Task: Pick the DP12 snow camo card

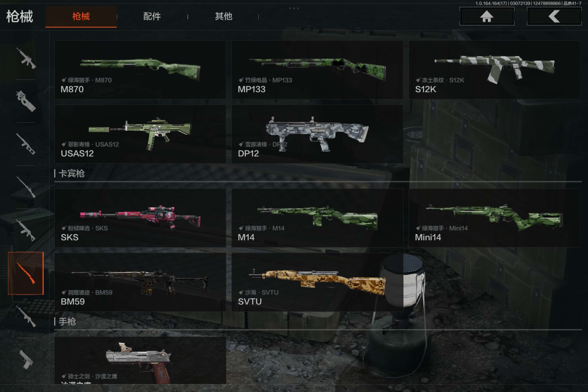Action: (317, 134)
